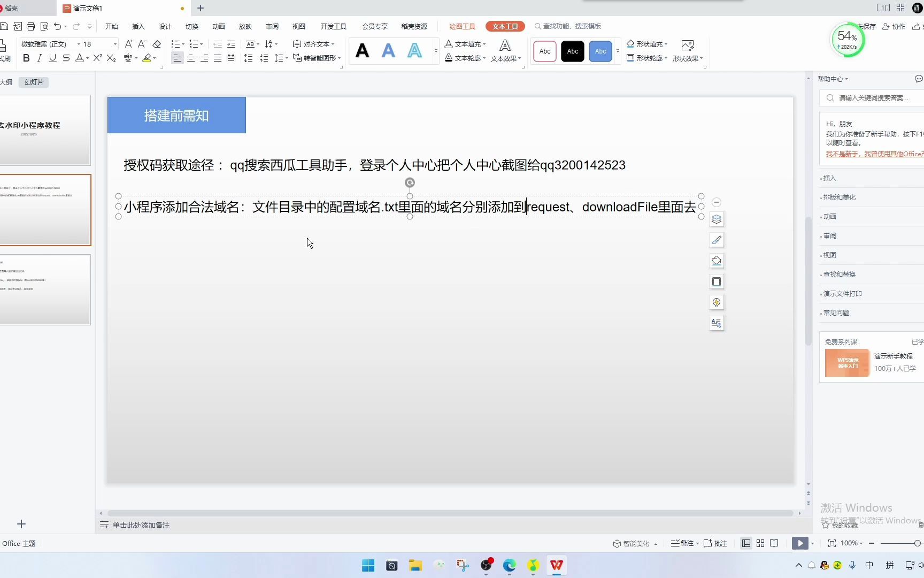Screen dimensions: 924x578
Task: Open the object layers icon beside the slide
Action: (717, 219)
